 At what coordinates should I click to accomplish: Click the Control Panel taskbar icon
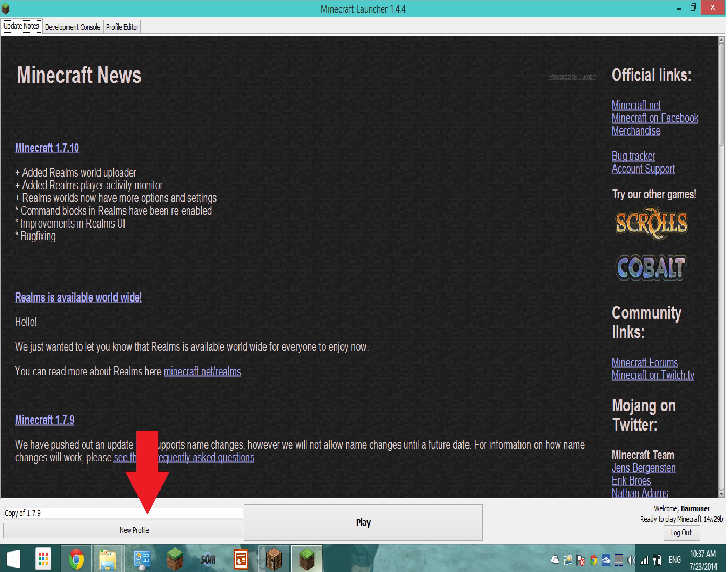[x=141, y=559]
